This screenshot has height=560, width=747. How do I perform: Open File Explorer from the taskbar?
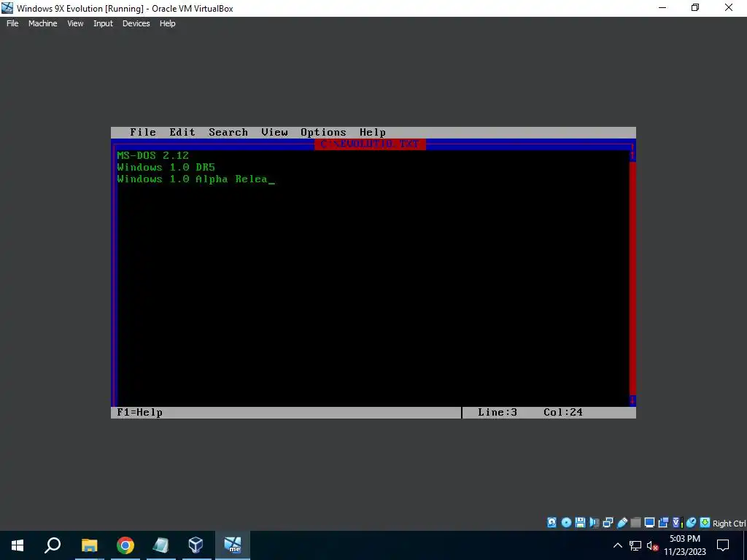pyautogui.click(x=89, y=545)
